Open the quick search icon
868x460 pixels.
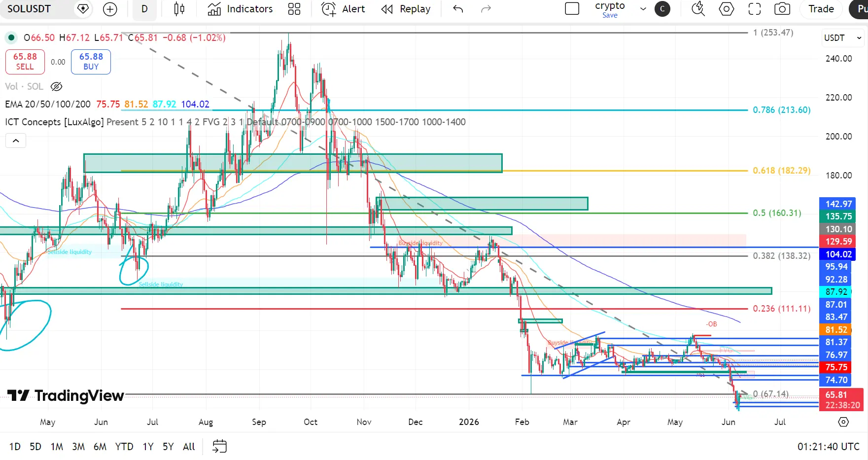click(x=698, y=9)
